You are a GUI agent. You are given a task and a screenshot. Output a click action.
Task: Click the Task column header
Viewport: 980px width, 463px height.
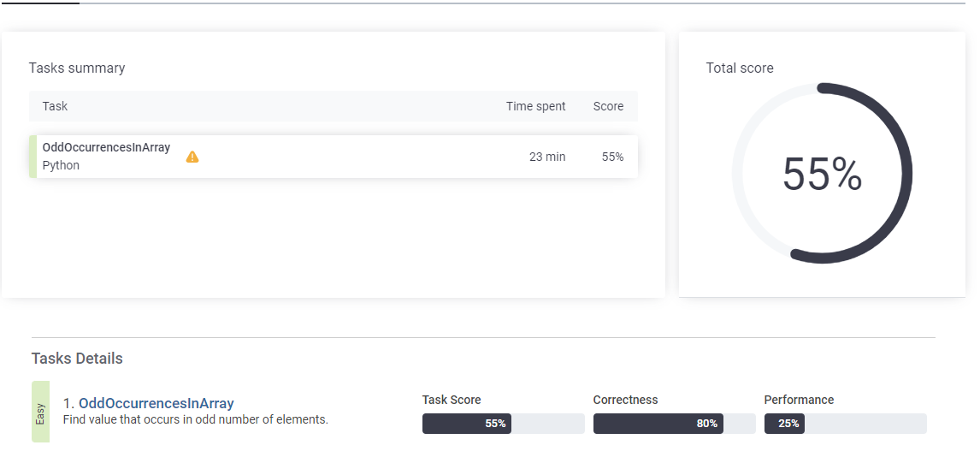pos(55,106)
